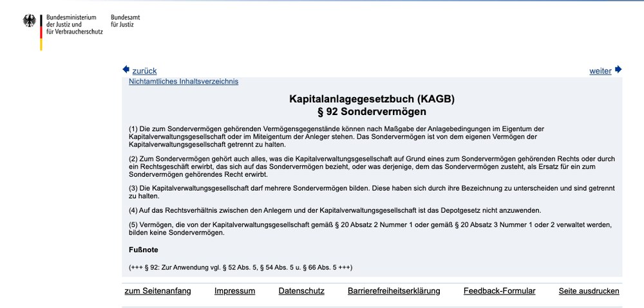Viewport: 644px width, 308px height.
Task: Go to next section via weiter link
Action: click(600, 71)
